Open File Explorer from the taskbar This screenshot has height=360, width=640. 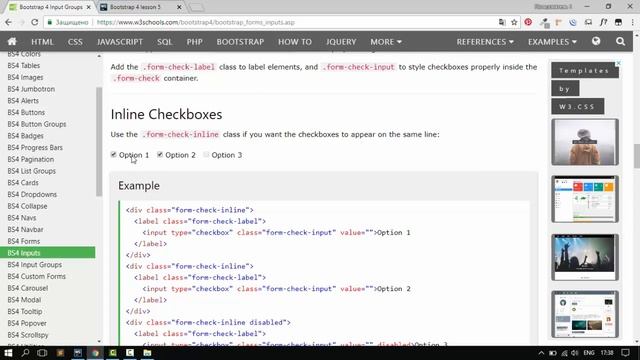click(147, 353)
